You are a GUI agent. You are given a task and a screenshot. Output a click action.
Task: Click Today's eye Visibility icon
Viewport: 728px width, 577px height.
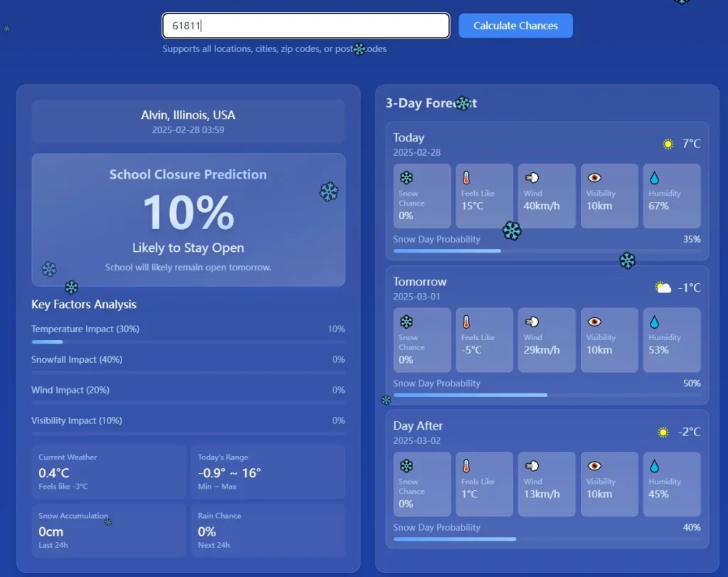point(594,178)
